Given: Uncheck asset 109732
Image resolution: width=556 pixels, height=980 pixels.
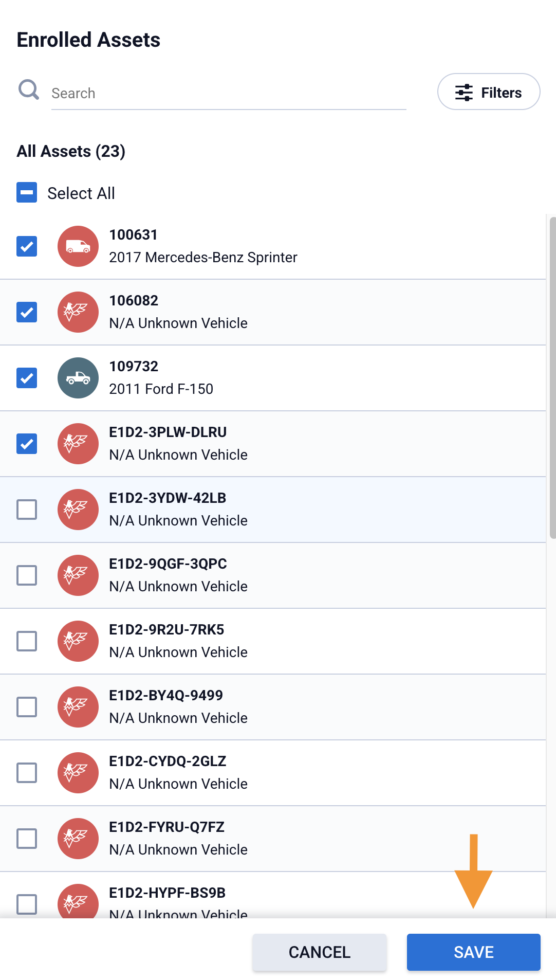Looking at the screenshot, I should point(26,378).
